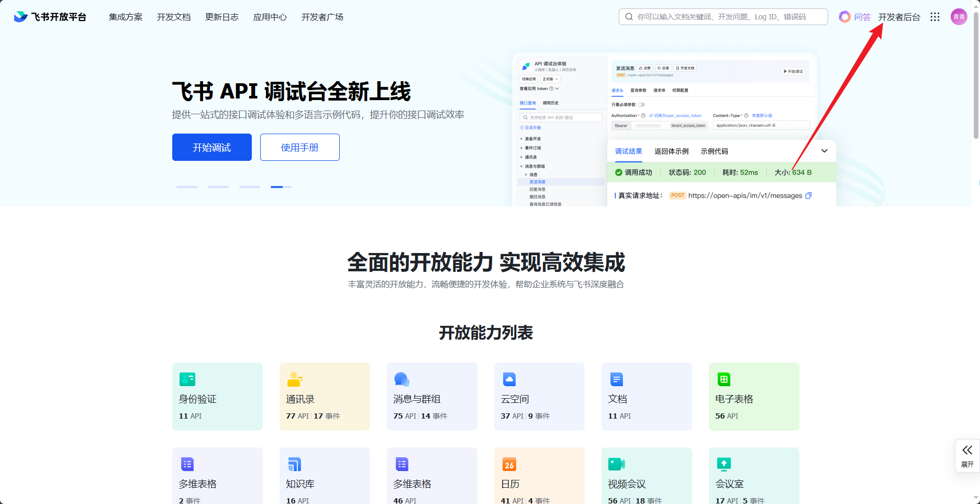Click the 知识库 wiki icon
980x504 pixels.
pos(295,464)
